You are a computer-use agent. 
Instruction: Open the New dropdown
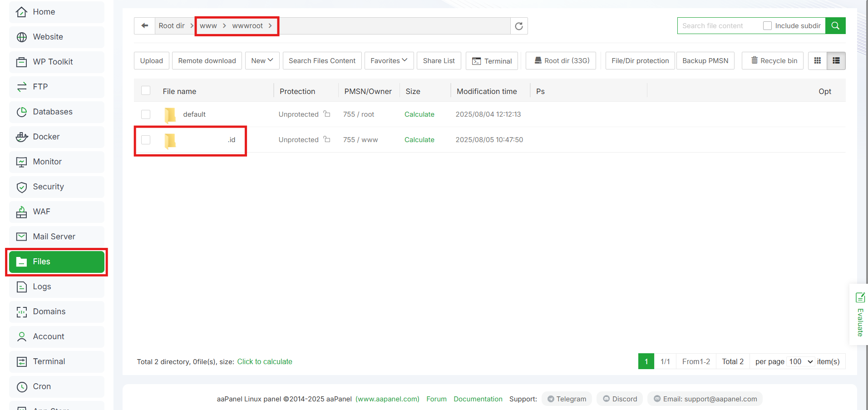[262, 60]
